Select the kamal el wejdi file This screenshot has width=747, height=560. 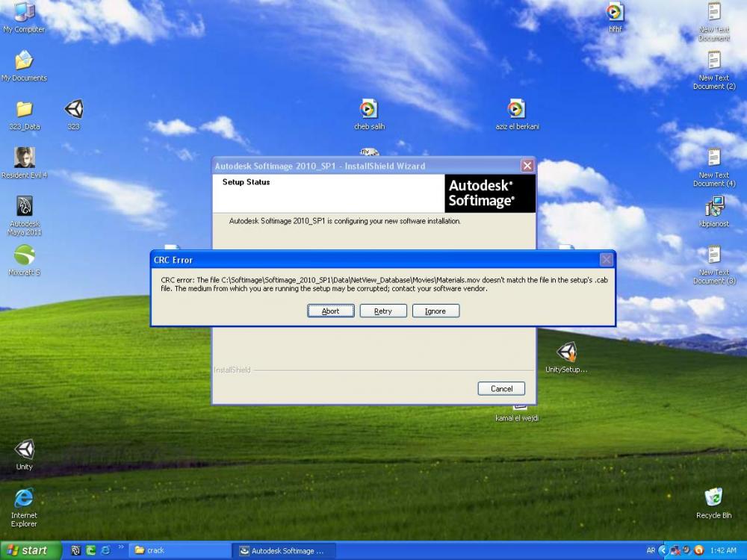517,414
